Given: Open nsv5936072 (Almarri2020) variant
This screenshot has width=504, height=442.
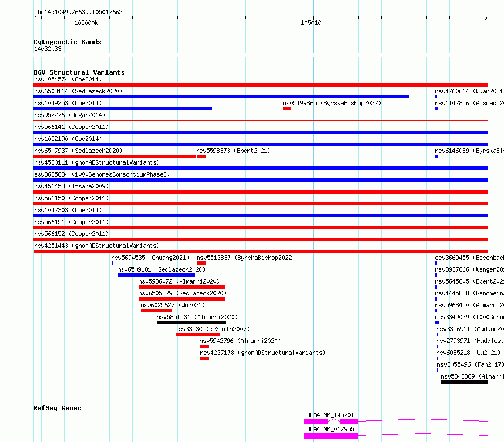Looking at the screenshot, I should 179,281.
